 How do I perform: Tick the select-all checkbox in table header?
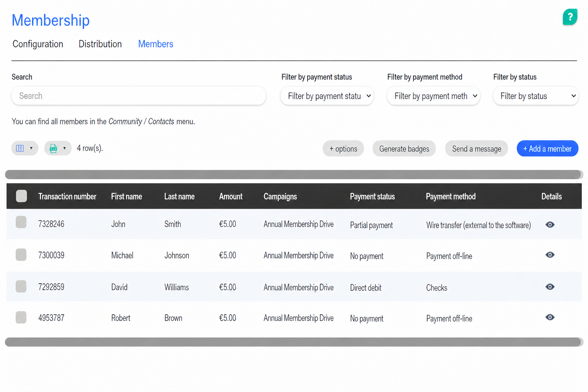coord(21,196)
